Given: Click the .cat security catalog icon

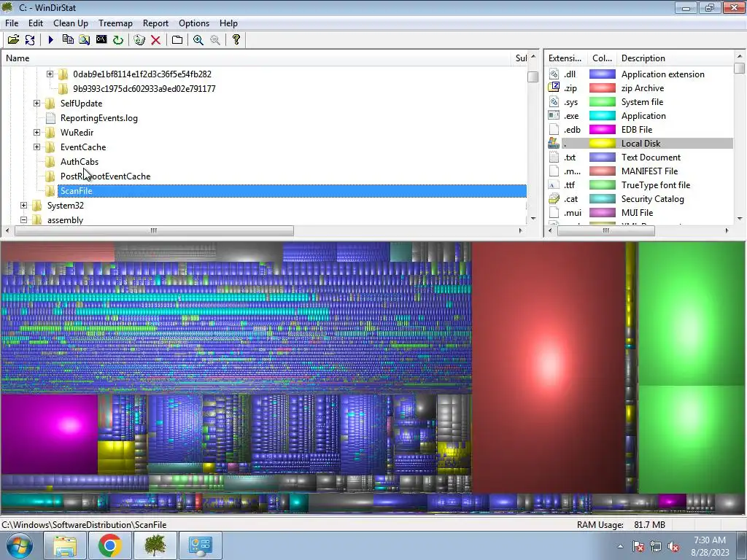Looking at the screenshot, I should pos(554,198).
